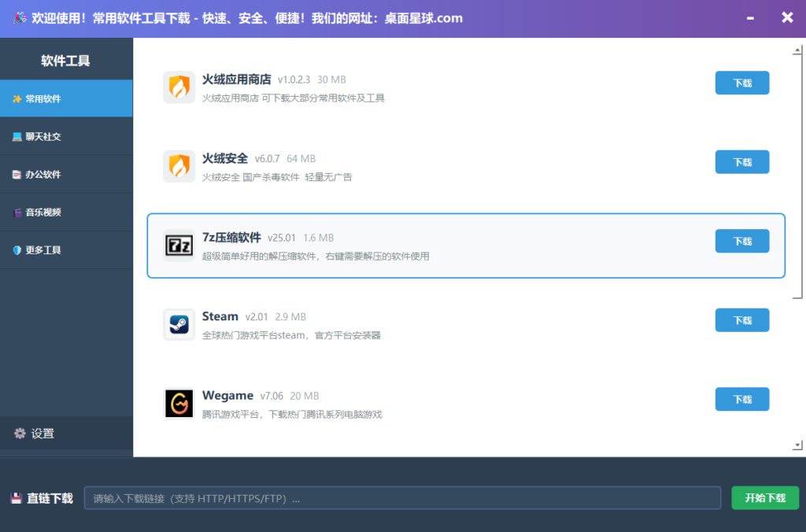
Task: Click the 办公软件 office icon in sidebar
Action: coord(16,174)
